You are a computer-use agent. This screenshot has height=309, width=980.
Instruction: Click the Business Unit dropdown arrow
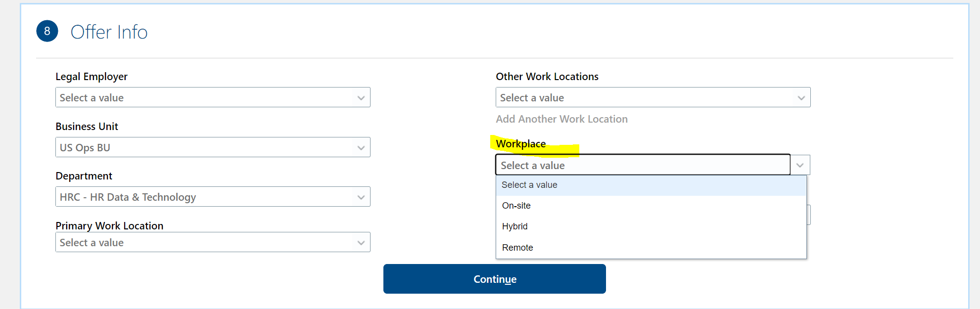tap(361, 147)
